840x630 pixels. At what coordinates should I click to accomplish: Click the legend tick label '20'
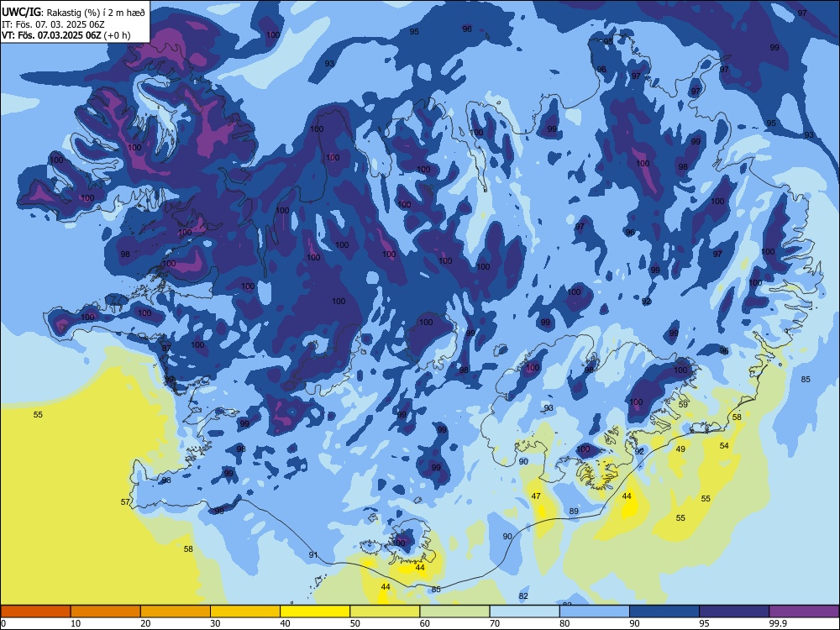coord(145,623)
